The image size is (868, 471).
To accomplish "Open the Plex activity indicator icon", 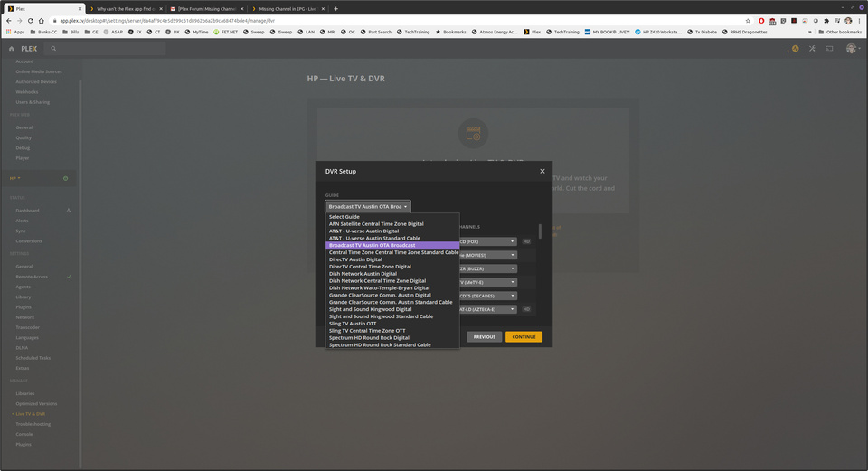I will pos(795,49).
